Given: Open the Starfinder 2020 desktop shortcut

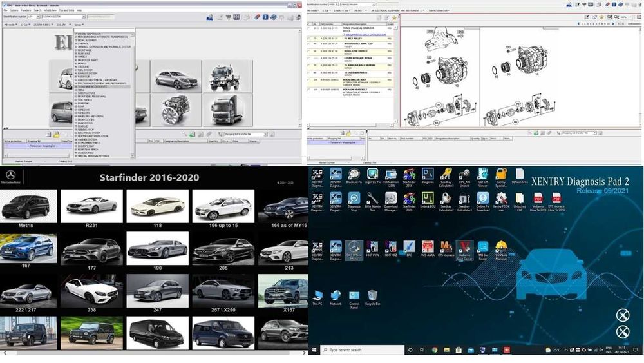Looking at the screenshot, I should pos(409,202).
